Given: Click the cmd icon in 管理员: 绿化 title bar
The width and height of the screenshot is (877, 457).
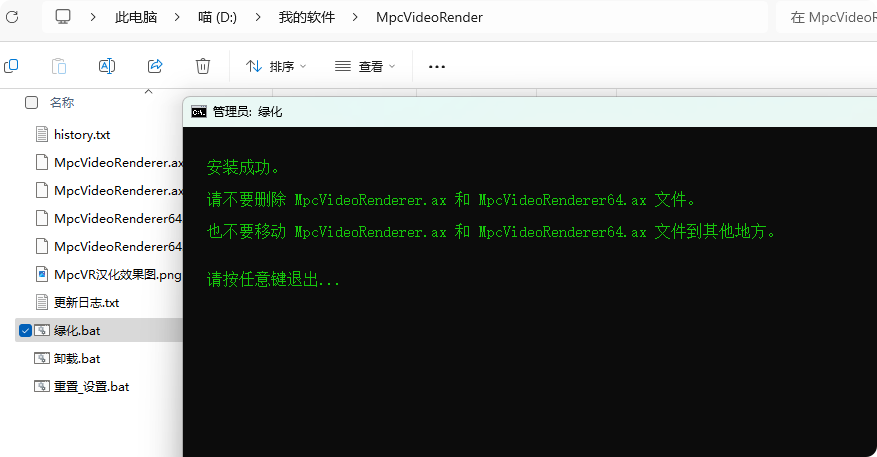Looking at the screenshot, I should (199, 112).
